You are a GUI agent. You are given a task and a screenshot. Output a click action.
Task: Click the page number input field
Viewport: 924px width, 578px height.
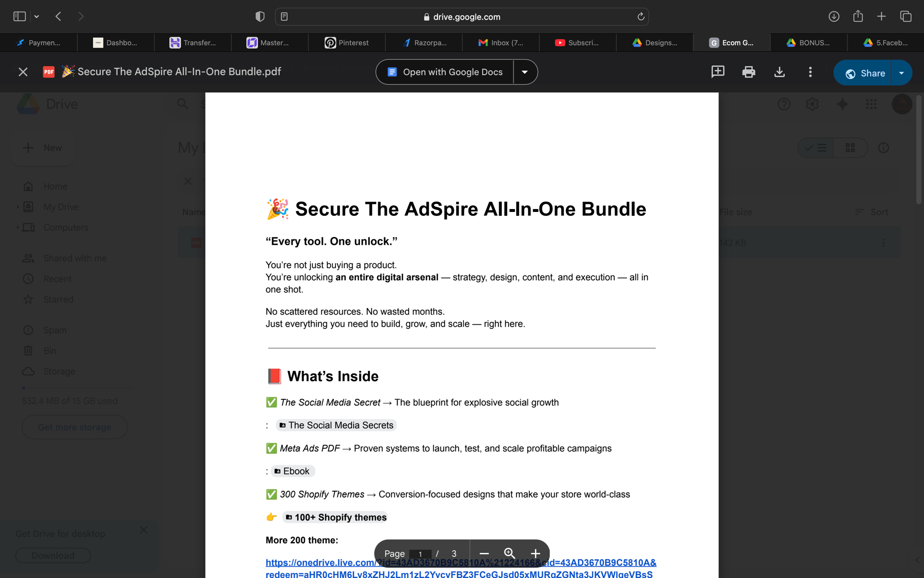pos(420,554)
